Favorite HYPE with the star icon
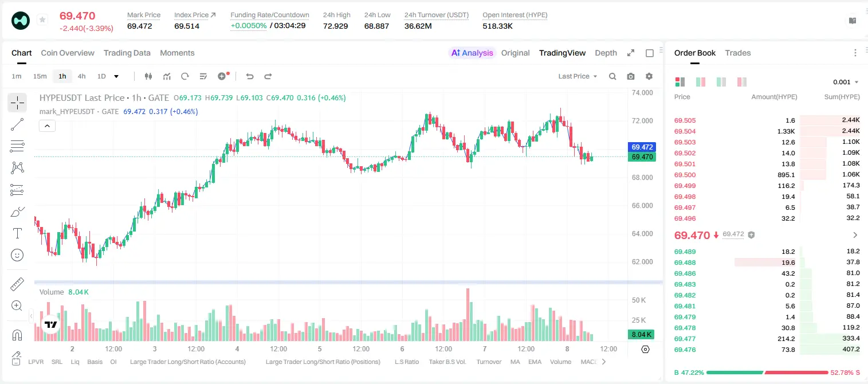This screenshot has width=868, height=384. pyautogui.click(x=42, y=20)
